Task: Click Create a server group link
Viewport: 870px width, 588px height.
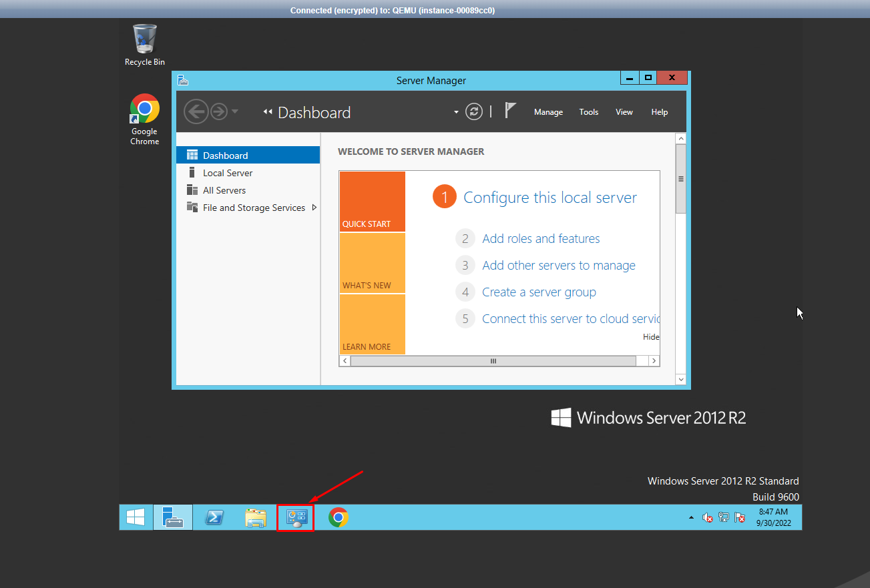Action: tap(539, 292)
